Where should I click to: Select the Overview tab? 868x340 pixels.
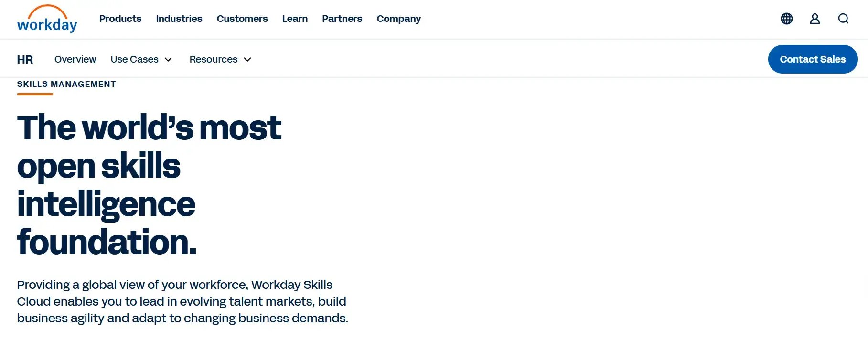(x=75, y=59)
